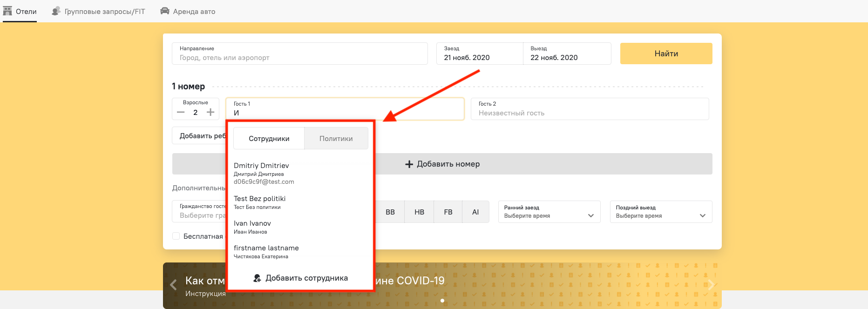Increase adults count with plus icon

click(x=210, y=113)
